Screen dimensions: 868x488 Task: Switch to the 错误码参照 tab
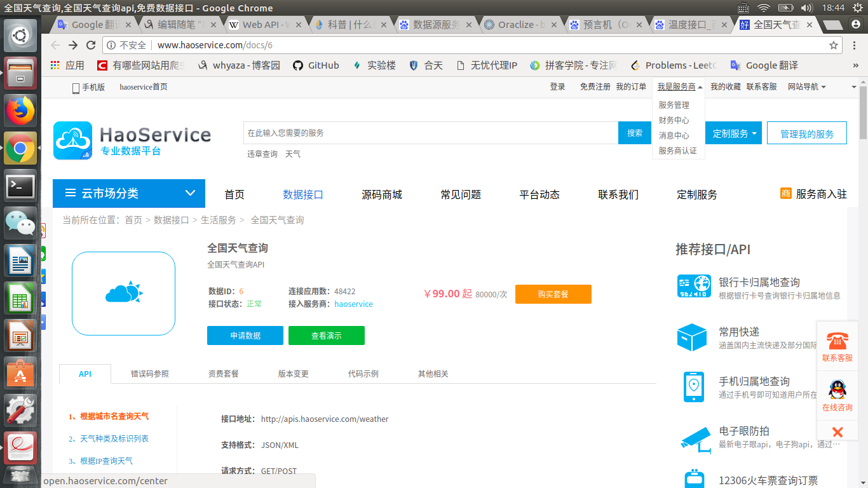click(x=150, y=374)
